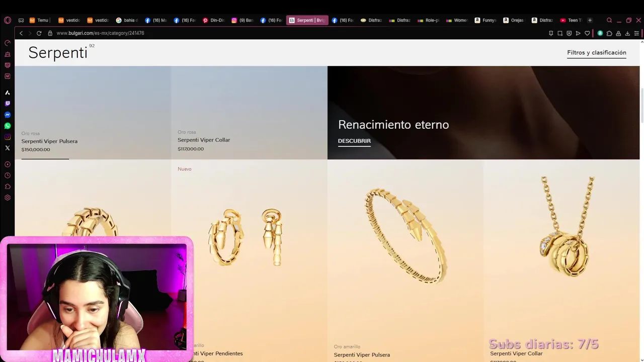The image size is (644, 362).
Task: Open the Opera menu logo
Action: (7, 20)
